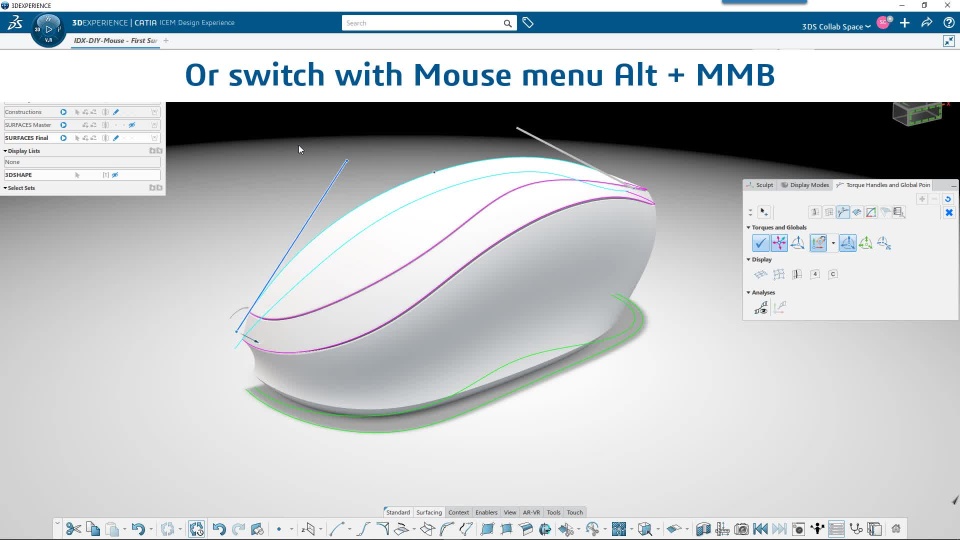Toggle the Display option labeled C
960x540 pixels.
833,274
